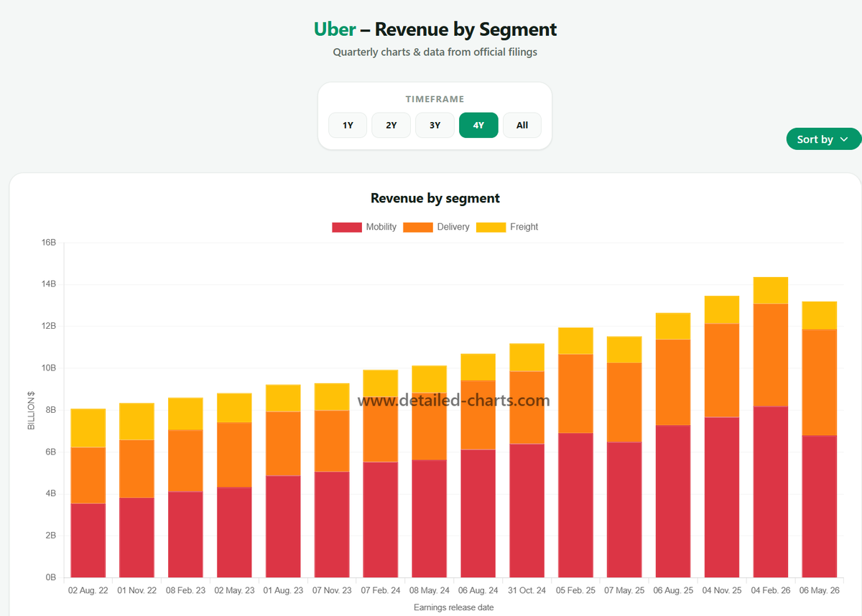This screenshot has height=616, width=862.
Task: Click the Delivery segment for 31 Oct. 24
Action: click(x=527, y=407)
